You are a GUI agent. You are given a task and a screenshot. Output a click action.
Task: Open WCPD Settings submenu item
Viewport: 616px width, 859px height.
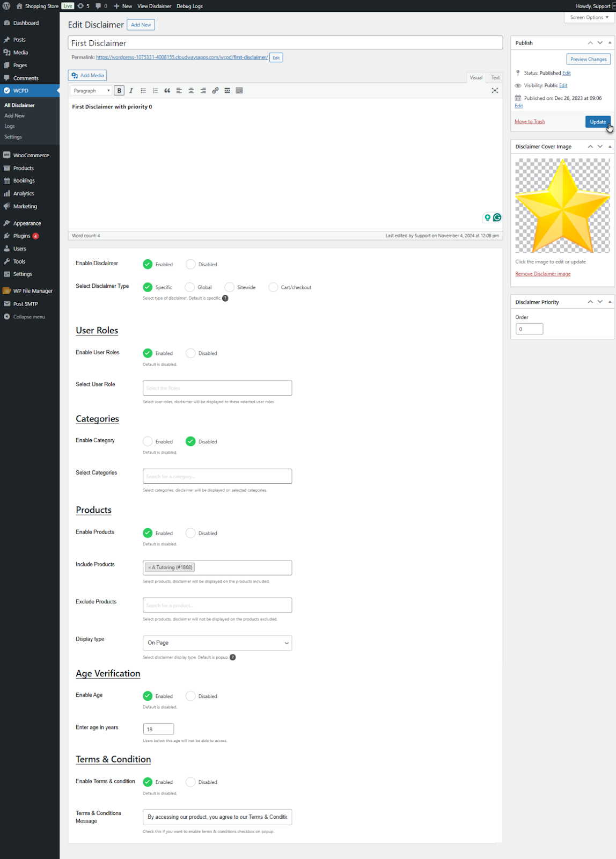(13, 137)
